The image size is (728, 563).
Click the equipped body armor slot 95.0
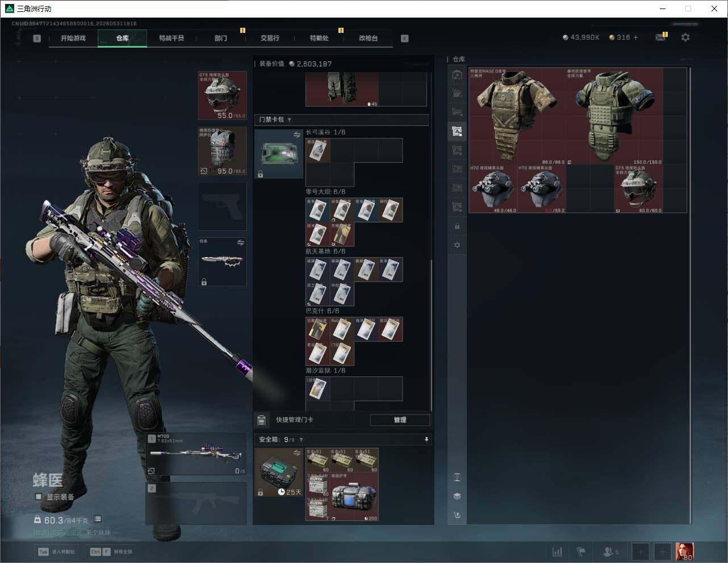[x=222, y=151]
